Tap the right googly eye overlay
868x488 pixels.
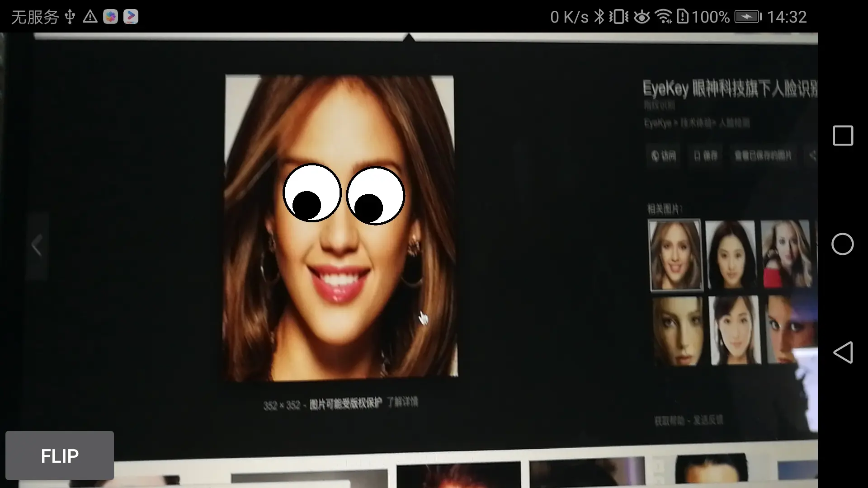click(x=375, y=195)
